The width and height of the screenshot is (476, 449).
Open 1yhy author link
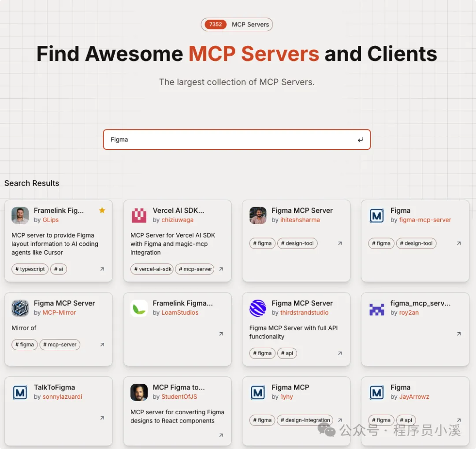pos(286,397)
